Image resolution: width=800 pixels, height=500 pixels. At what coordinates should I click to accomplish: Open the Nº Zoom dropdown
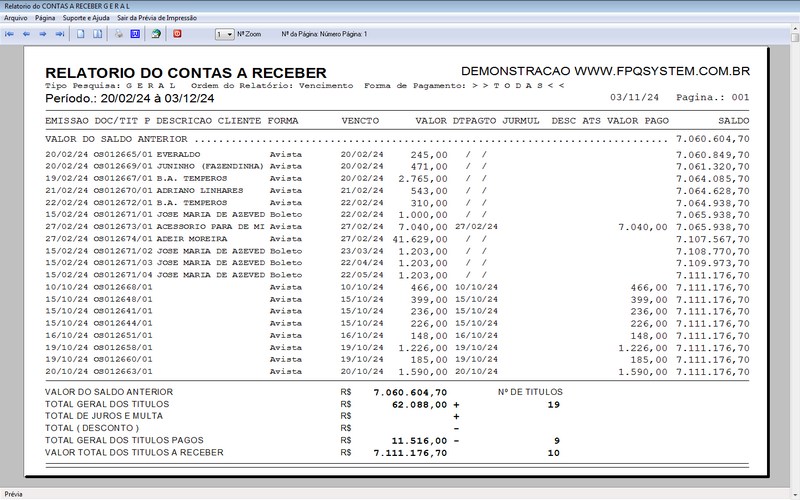[224, 34]
